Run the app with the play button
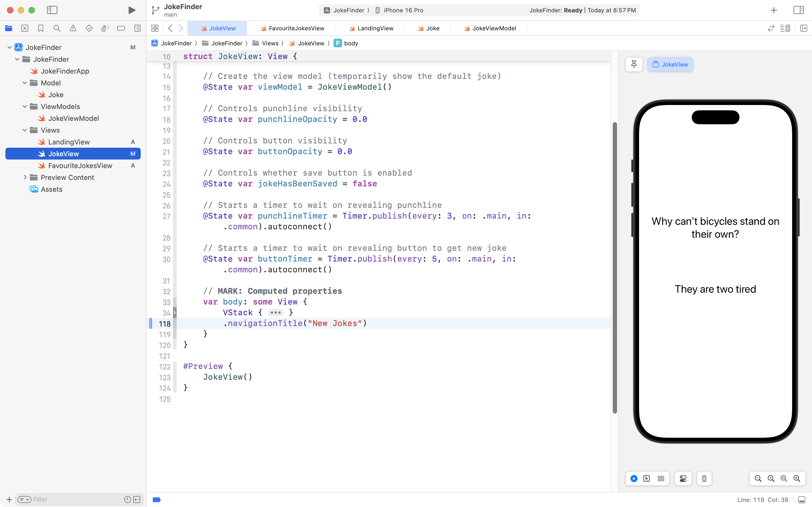The height and width of the screenshot is (507, 812). click(132, 10)
